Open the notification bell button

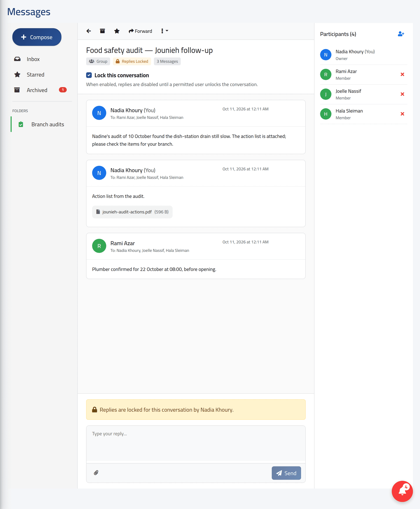tap(402, 491)
